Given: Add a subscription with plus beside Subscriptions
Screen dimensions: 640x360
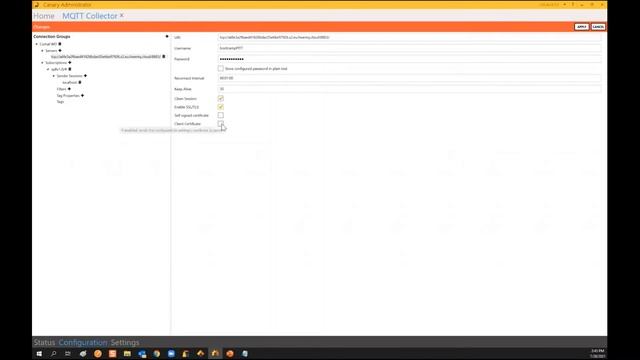Looking at the screenshot, I should click(70, 63).
